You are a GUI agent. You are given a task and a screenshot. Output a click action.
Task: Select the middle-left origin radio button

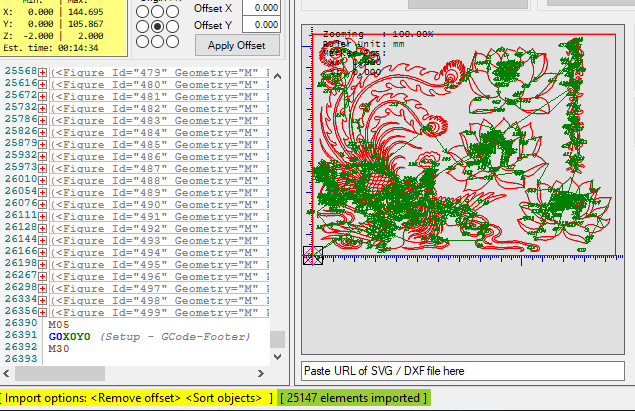(x=143, y=25)
